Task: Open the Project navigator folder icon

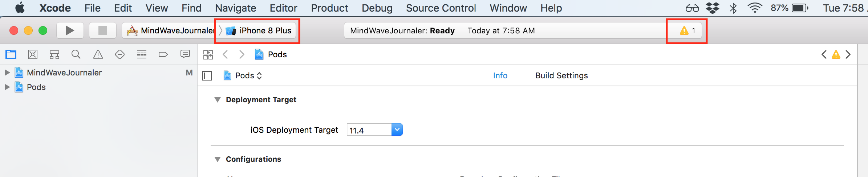Action: 11,54
